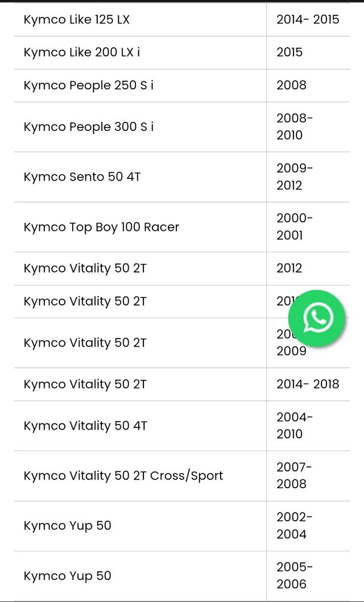364x602 pixels.
Task: Tap the 2000-2001 year range cell
Action: coord(294,227)
